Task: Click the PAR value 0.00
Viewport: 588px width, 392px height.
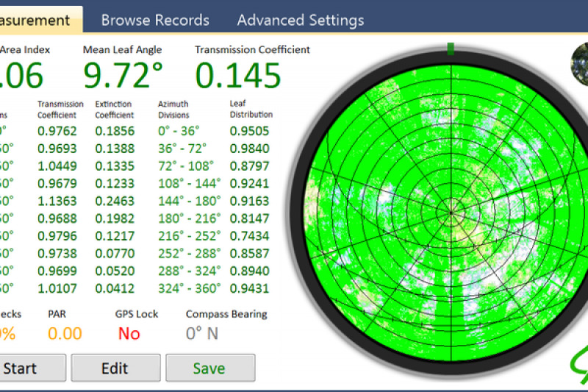Action: tap(65, 333)
